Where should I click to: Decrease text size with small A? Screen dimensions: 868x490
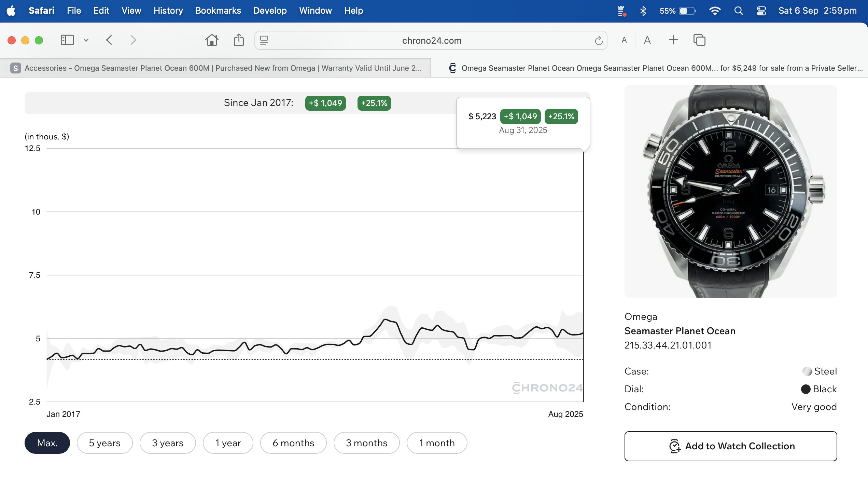[x=624, y=40]
